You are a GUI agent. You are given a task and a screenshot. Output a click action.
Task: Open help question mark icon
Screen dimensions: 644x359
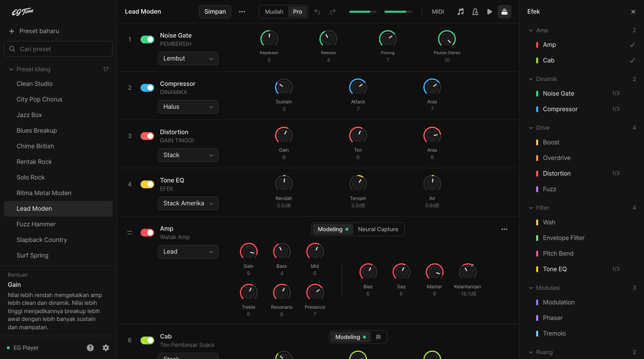coord(90,348)
